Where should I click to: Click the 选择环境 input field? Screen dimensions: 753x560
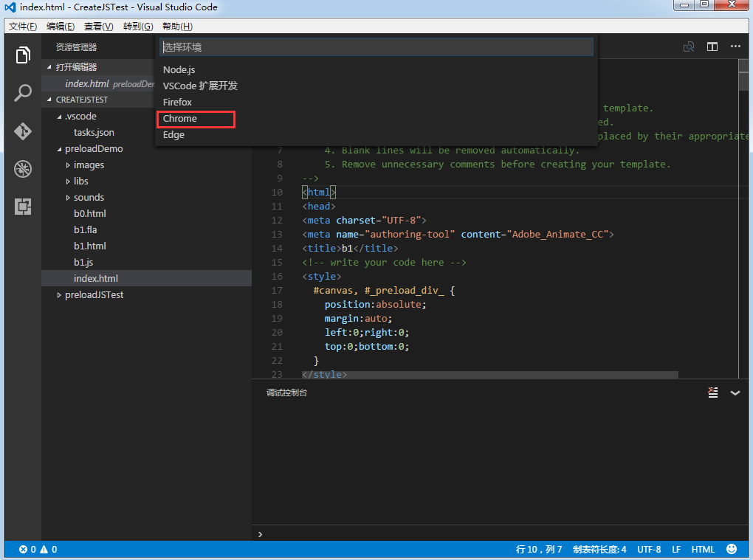376,47
